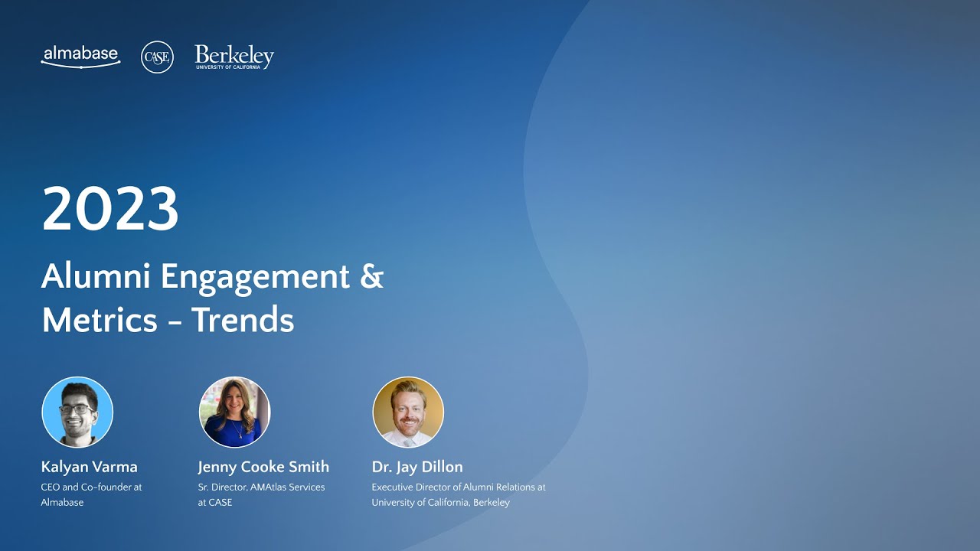Click the Almabase logo
This screenshot has height=551, width=980.
pos(80,57)
